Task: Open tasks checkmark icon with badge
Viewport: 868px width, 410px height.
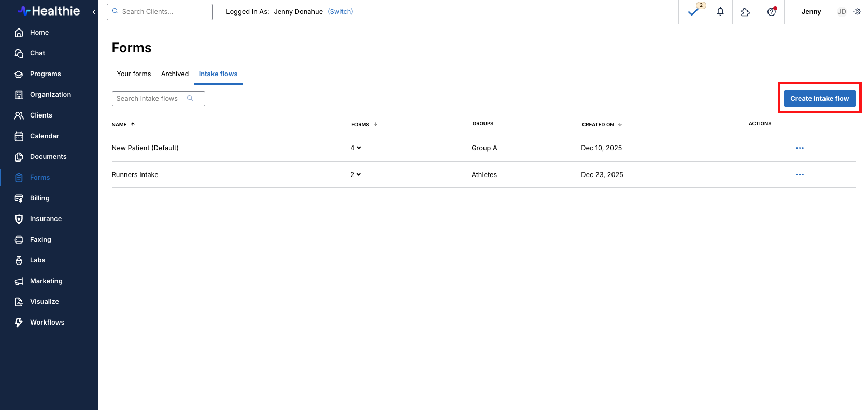Action: [693, 11]
